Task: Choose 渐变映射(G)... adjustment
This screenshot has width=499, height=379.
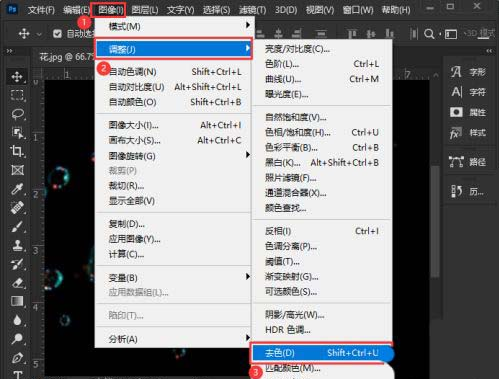Action: pyautogui.click(x=322, y=276)
